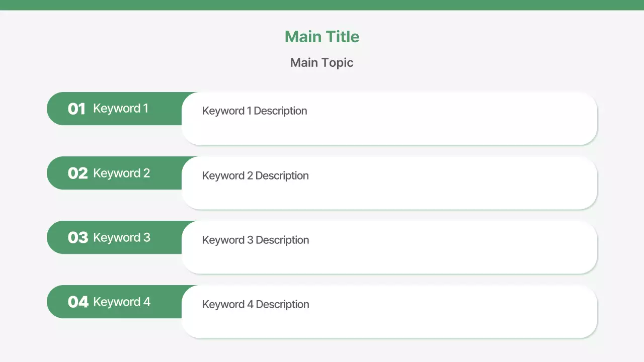This screenshot has height=362, width=644.
Task: Click the 04 number badge
Action: coord(78,302)
